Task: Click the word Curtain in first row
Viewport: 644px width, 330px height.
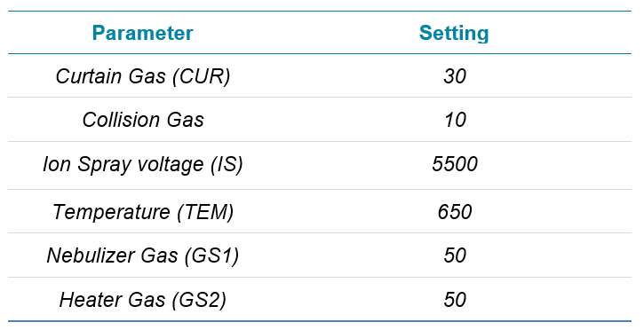Action: [x=89, y=76]
